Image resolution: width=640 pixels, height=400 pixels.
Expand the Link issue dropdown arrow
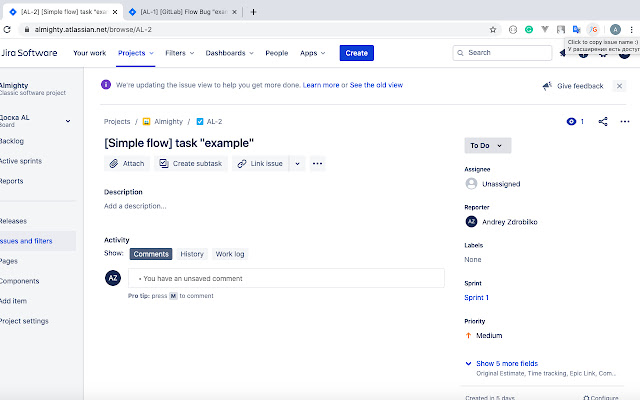click(x=298, y=163)
